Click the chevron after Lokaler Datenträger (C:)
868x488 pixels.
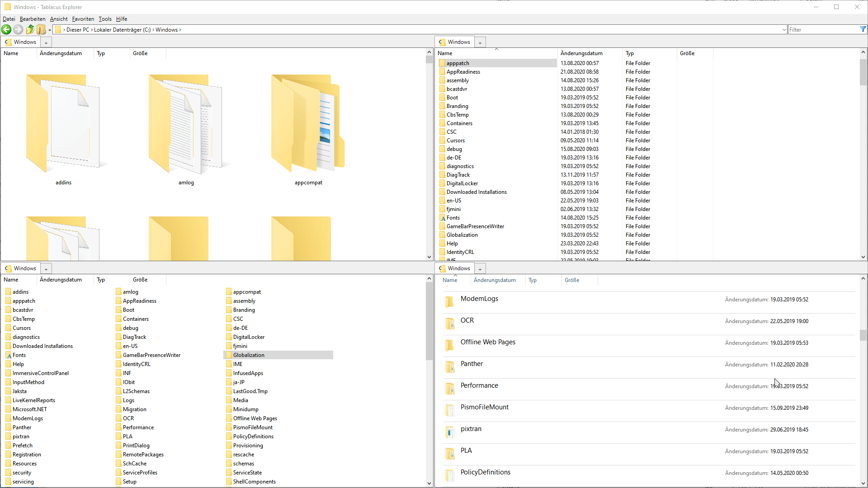pyautogui.click(x=153, y=29)
